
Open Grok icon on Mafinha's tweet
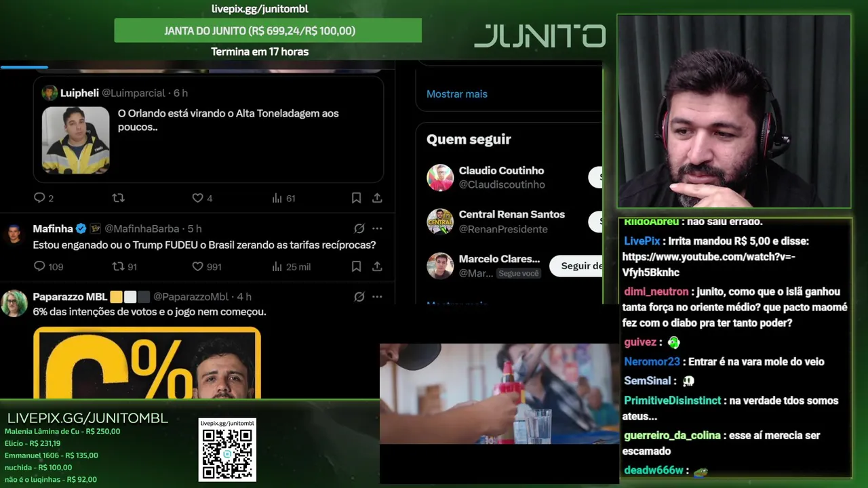coord(359,228)
